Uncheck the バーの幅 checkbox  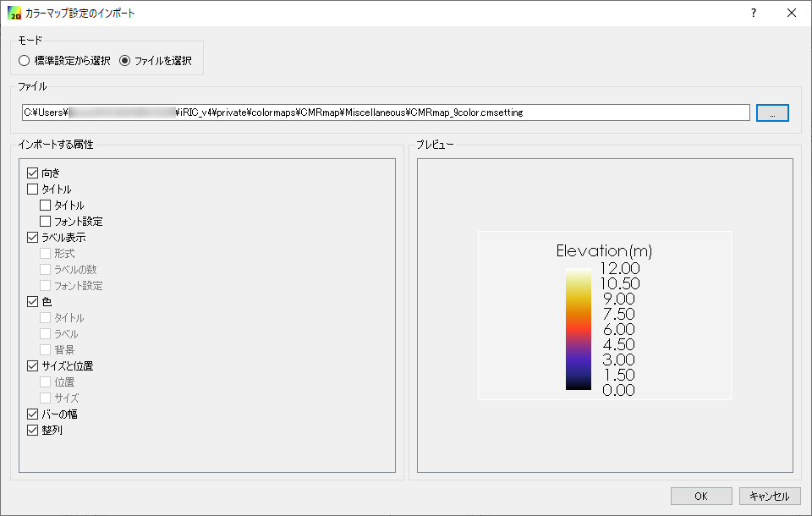tap(33, 414)
